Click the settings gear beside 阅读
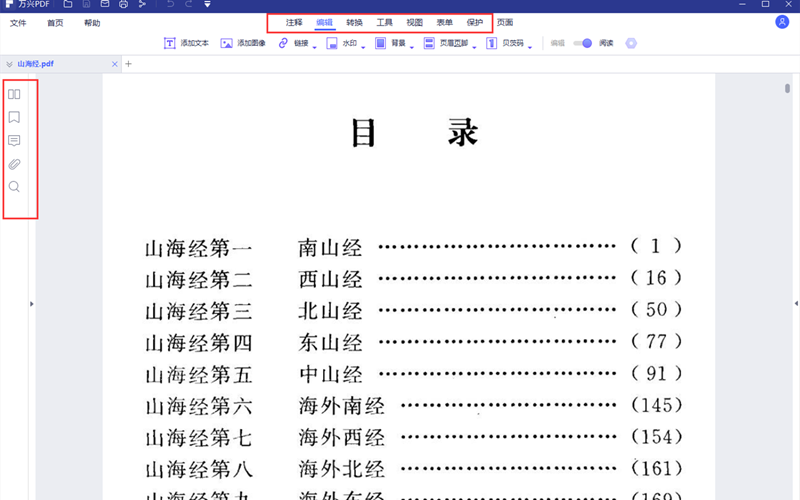The image size is (800, 500). pyautogui.click(x=631, y=43)
